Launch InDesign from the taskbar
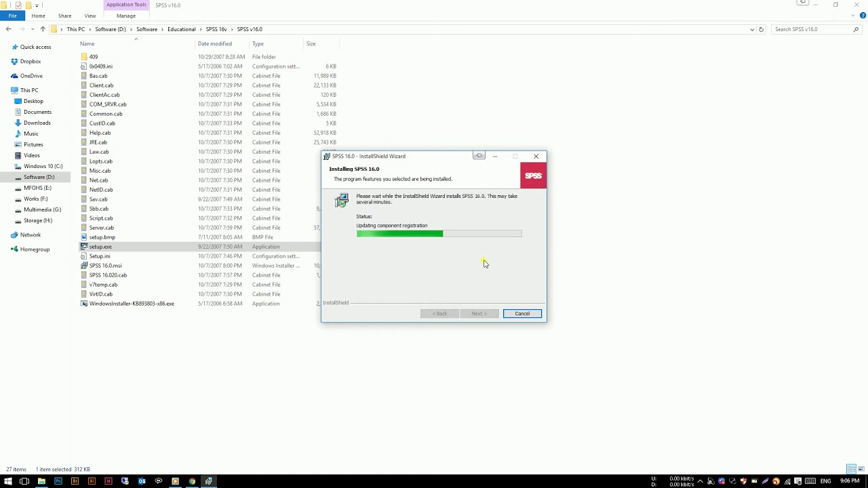This screenshot has height=488, width=868. click(x=108, y=481)
